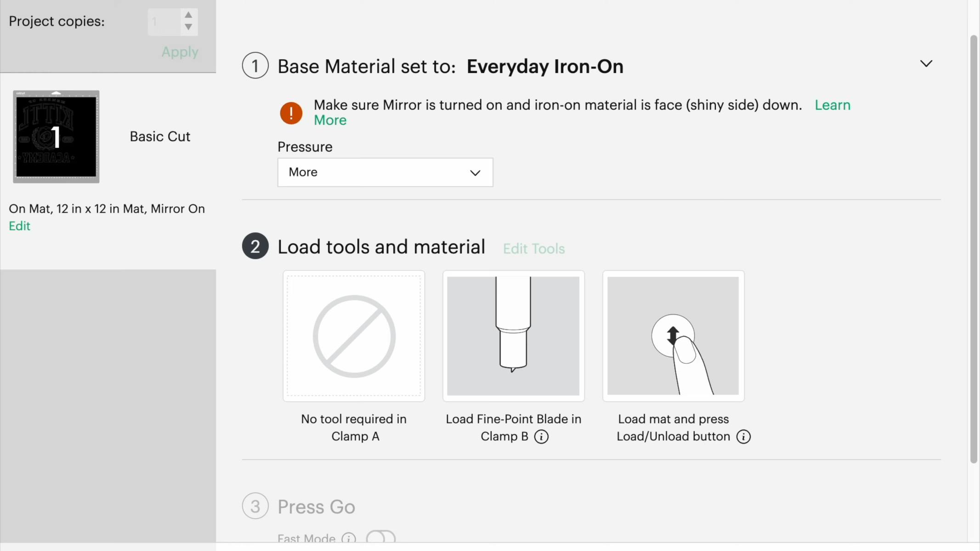Open the Learn More link
The height and width of the screenshot is (551, 980).
832,105
